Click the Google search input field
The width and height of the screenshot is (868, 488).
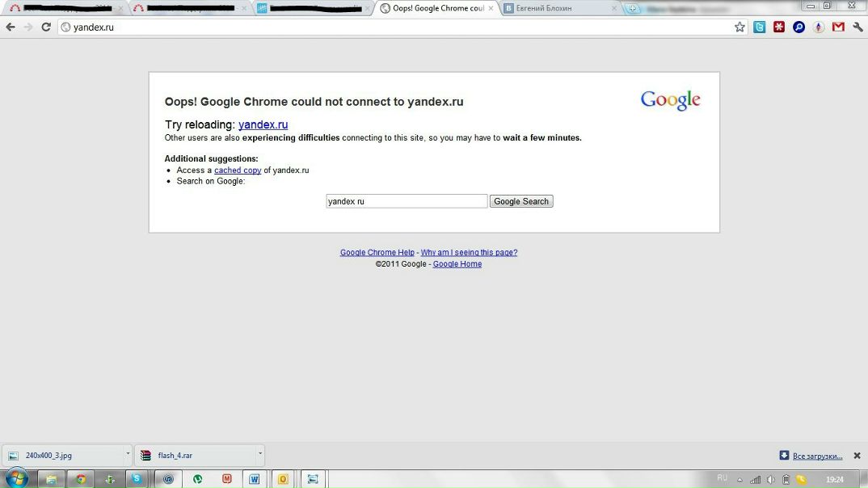tap(407, 201)
